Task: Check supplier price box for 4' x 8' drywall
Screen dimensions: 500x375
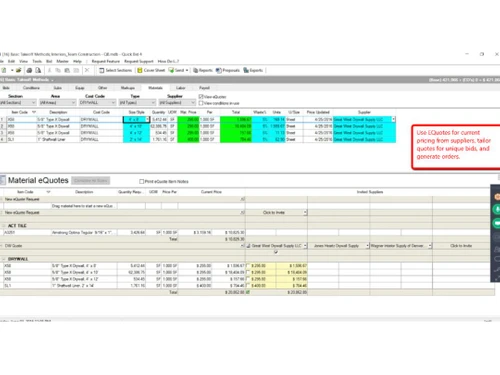Action: [x=248, y=266]
